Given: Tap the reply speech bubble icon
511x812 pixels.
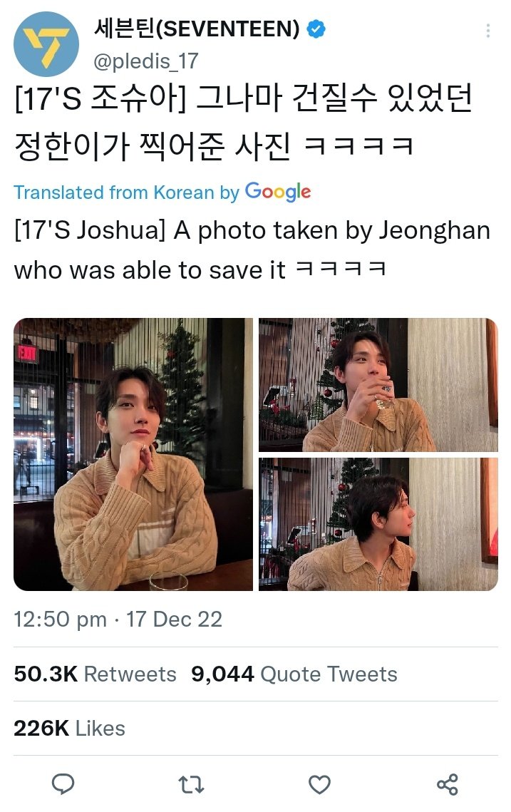Looking at the screenshot, I should pyautogui.click(x=63, y=784).
